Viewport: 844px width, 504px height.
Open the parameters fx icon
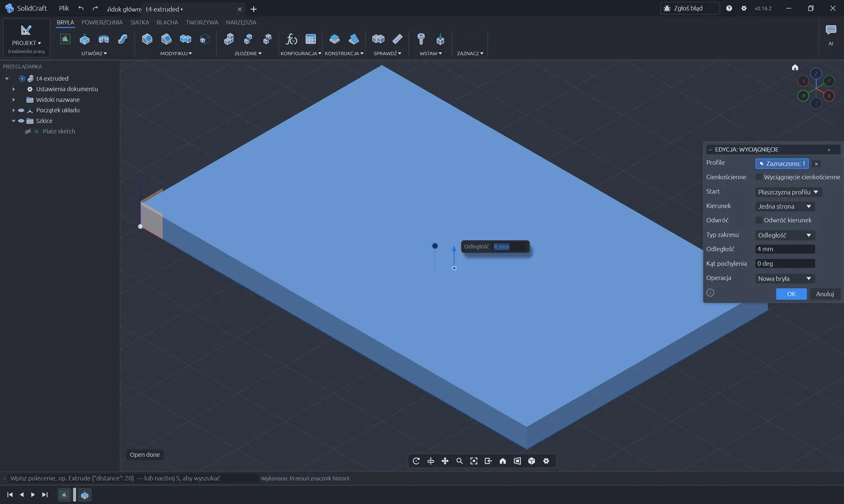(291, 39)
